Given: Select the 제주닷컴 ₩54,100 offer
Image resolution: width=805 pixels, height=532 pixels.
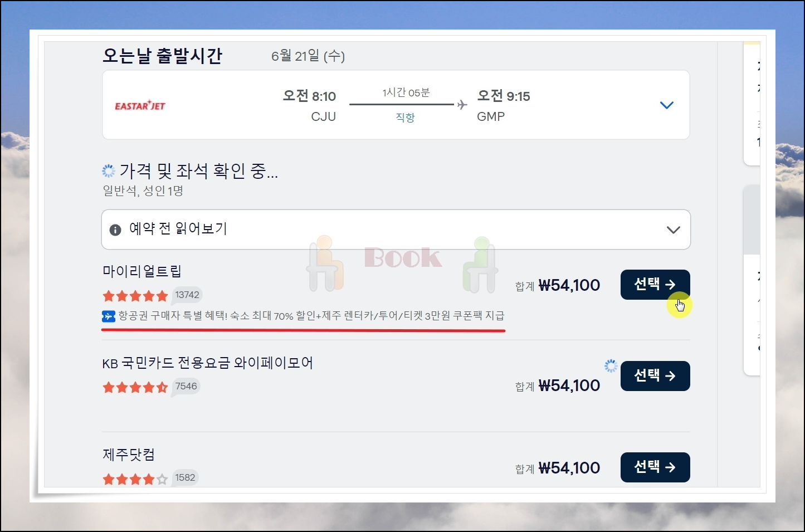Looking at the screenshot, I should pyautogui.click(x=655, y=467).
